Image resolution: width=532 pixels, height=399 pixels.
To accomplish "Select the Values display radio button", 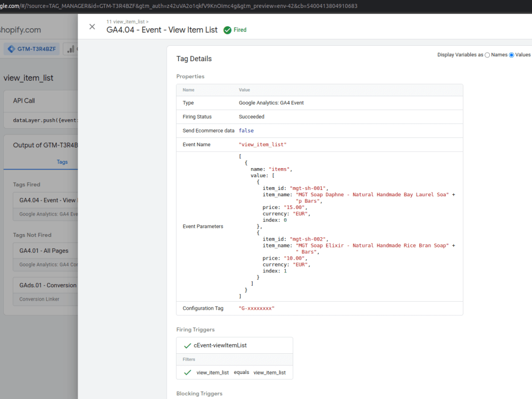I will click(511, 55).
